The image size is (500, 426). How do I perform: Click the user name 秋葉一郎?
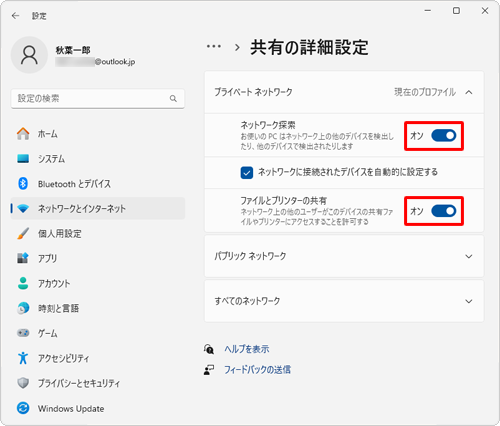pyautogui.click(x=73, y=50)
